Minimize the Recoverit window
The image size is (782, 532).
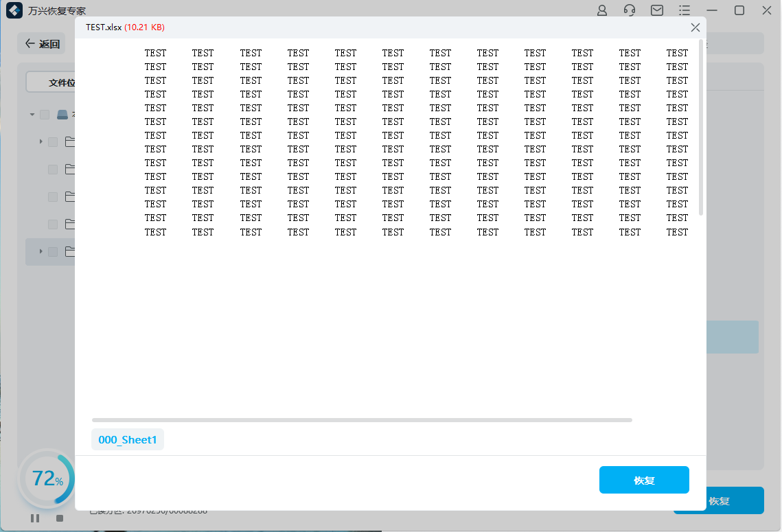click(712, 10)
